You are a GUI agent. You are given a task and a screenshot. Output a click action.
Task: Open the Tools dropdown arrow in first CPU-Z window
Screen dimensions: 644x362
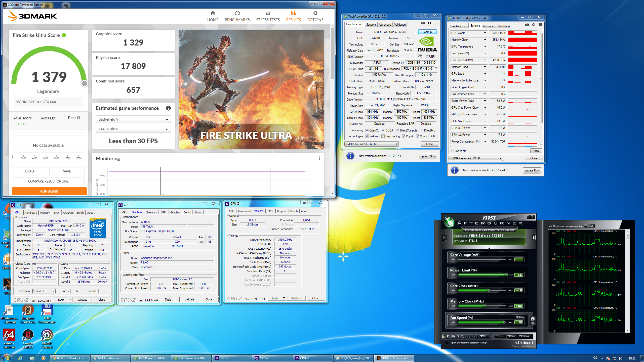point(70,300)
